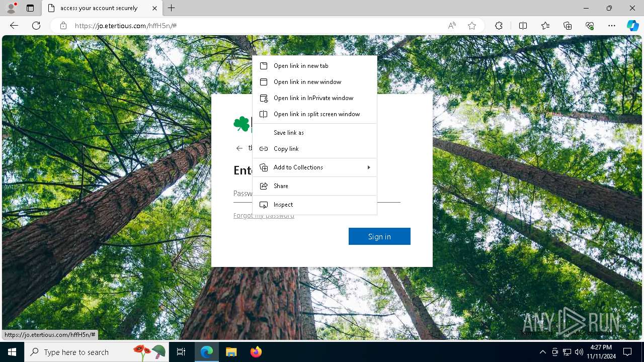Switch to Microsoft Edge on the taskbar
Screen dimensions: 644x362
pyautogui.click(x=207, y=352)
